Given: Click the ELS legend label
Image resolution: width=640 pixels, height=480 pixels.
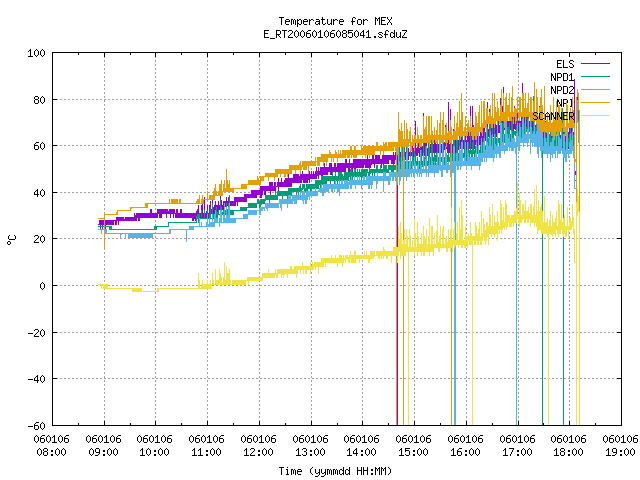Looking at the screenshot, I should (x=565, y=64).
